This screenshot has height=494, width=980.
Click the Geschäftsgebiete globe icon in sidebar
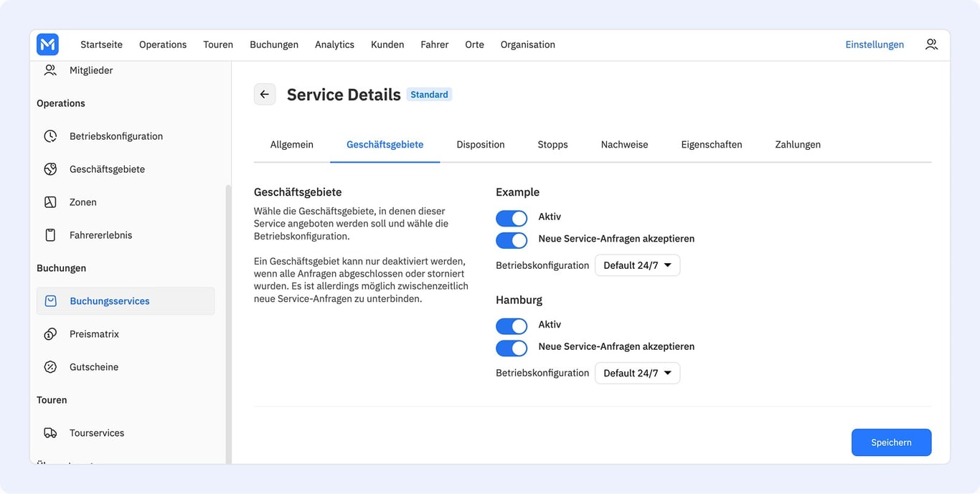click(x=50, y=169)
